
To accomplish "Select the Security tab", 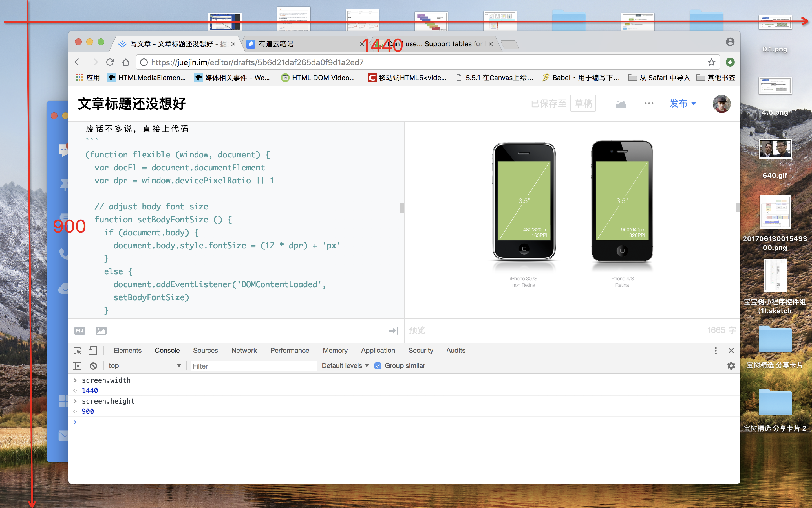I will pyautogui.click(x=420, y=351).
